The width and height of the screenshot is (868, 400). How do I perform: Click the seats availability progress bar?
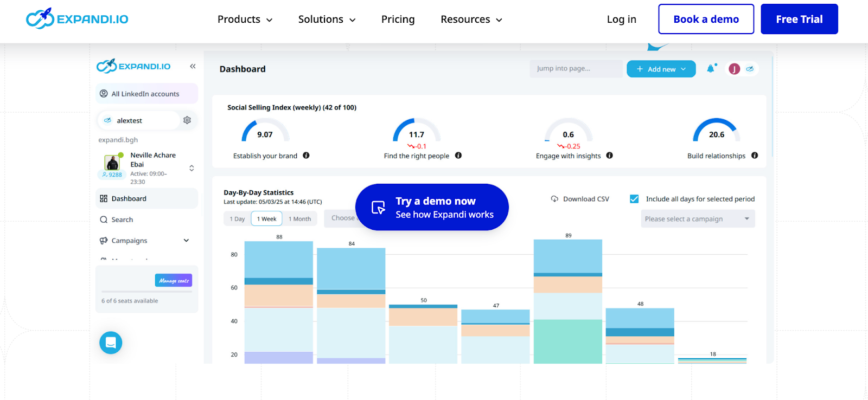point(146,292)
